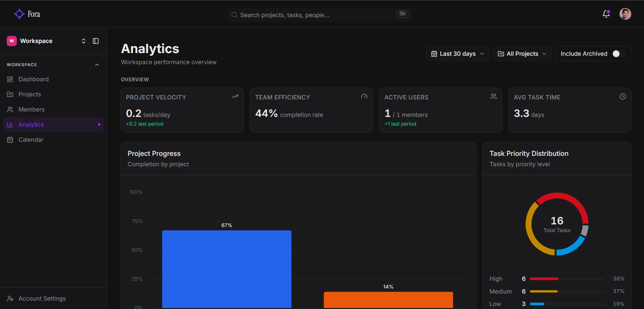Click the +0.2 last period text
This screenshot has width=644, height=309.
pos(145,124)
